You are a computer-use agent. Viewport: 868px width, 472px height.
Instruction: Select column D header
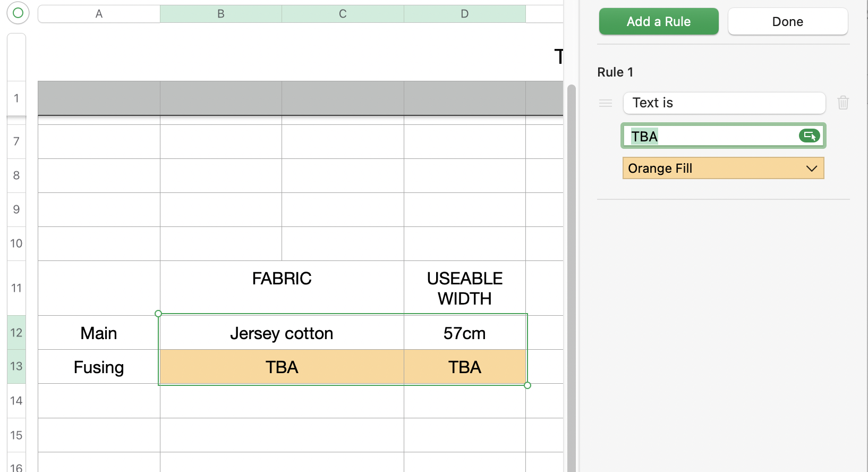[x=464, y=14]
